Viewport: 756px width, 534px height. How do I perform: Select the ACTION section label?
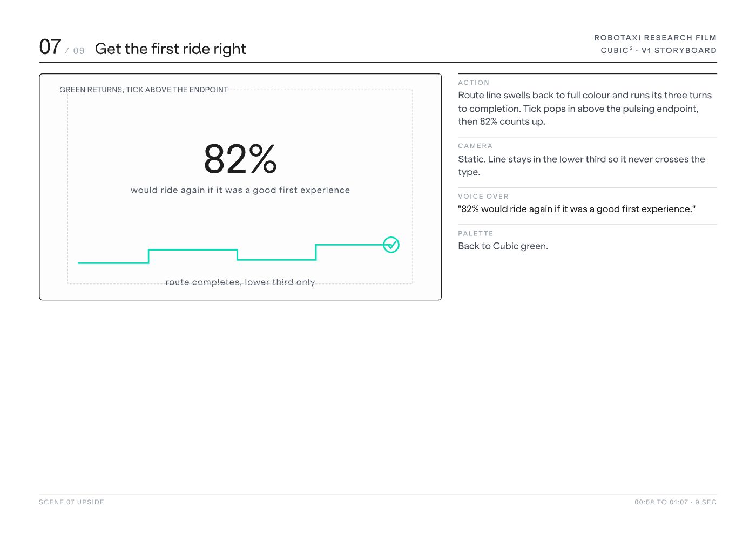click(x=474, y=83)
